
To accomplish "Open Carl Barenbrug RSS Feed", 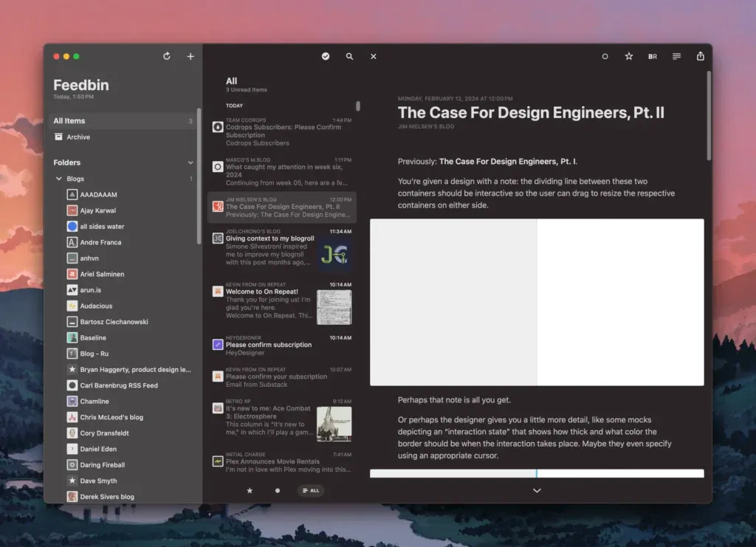I will coord(129,385).
